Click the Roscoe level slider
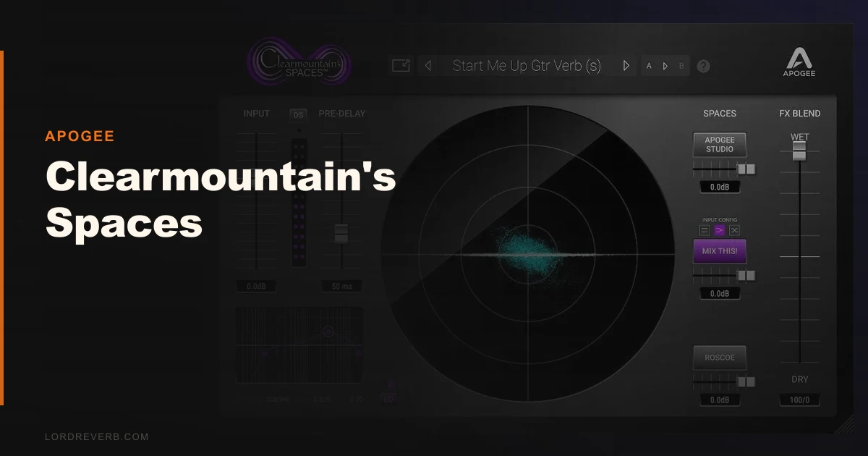 723,381
